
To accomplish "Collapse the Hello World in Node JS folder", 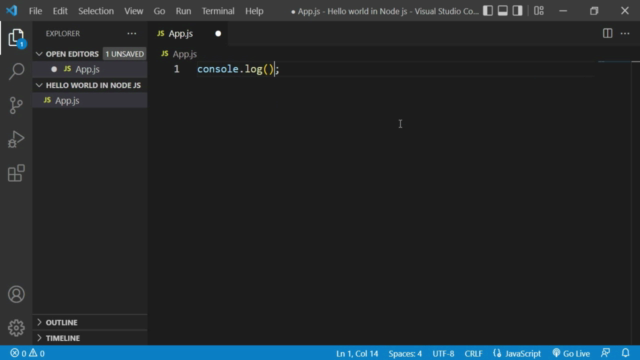I will [90, 85].
